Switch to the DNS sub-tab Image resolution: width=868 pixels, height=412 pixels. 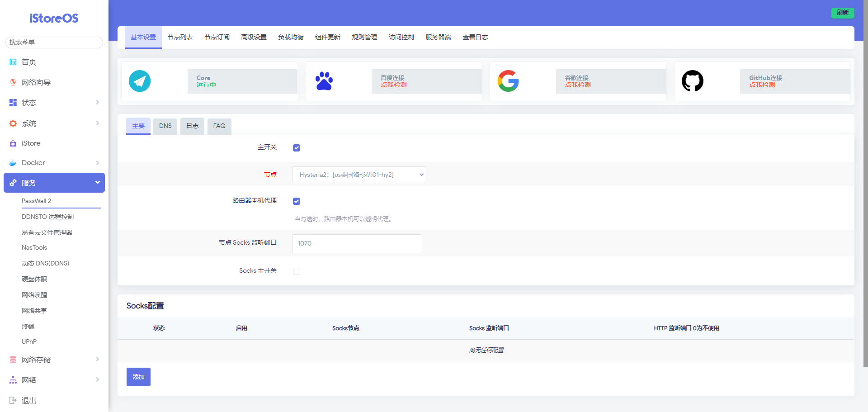(x=165, y=126)
